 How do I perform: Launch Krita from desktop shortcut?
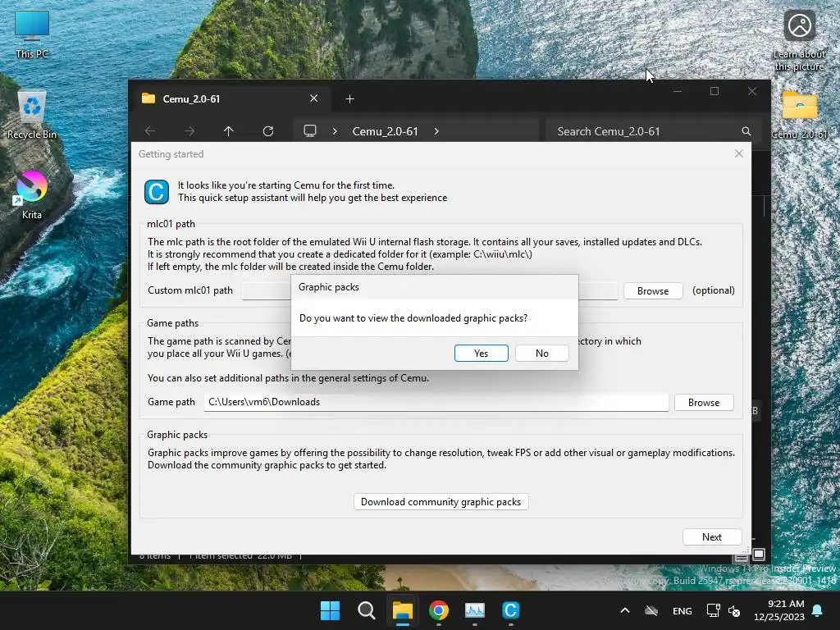(x=32, y=195)
